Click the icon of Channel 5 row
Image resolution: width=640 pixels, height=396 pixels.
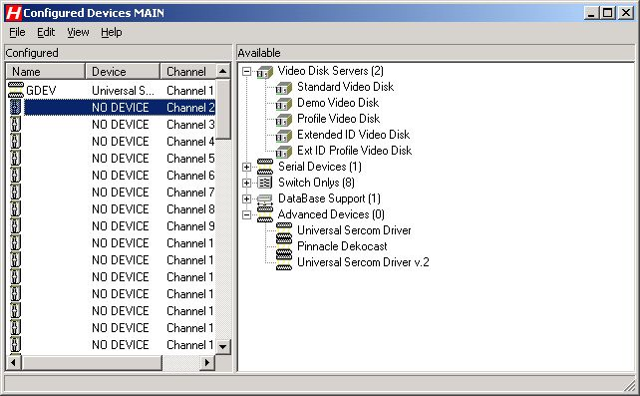click(x=15, y=158)
